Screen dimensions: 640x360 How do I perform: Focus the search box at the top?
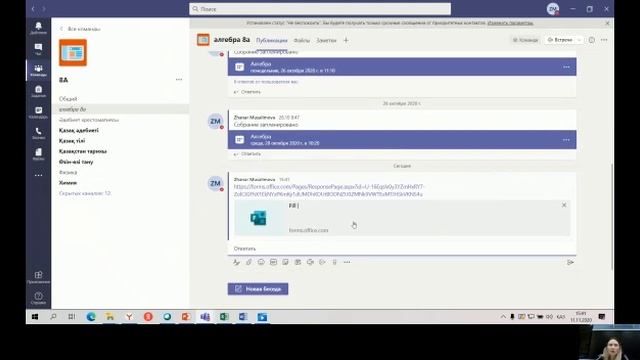tap(320, 9)
